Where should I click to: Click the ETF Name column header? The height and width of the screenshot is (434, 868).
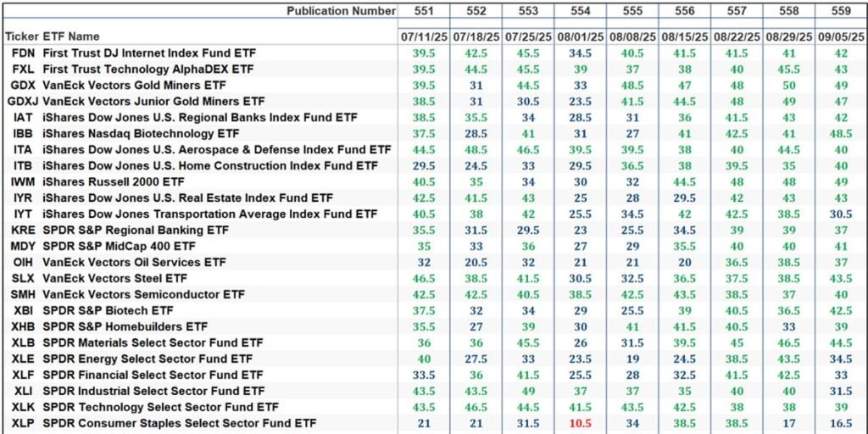[71, 36]
